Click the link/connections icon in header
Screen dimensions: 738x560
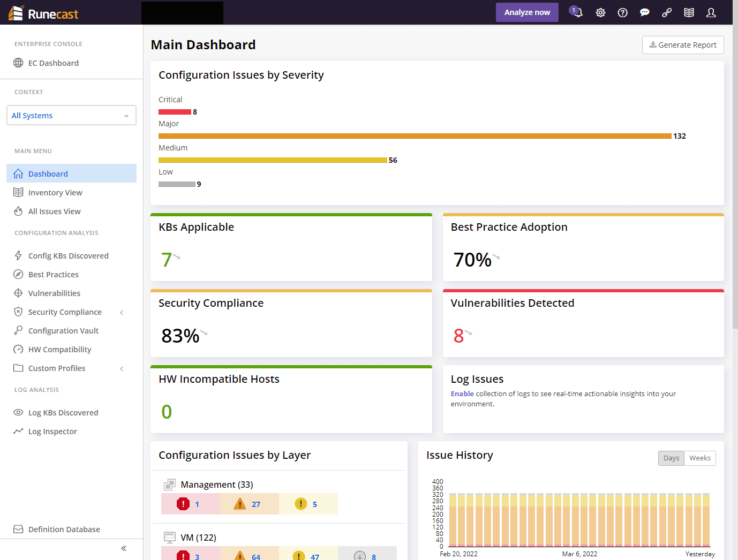(x=667, y=12)
